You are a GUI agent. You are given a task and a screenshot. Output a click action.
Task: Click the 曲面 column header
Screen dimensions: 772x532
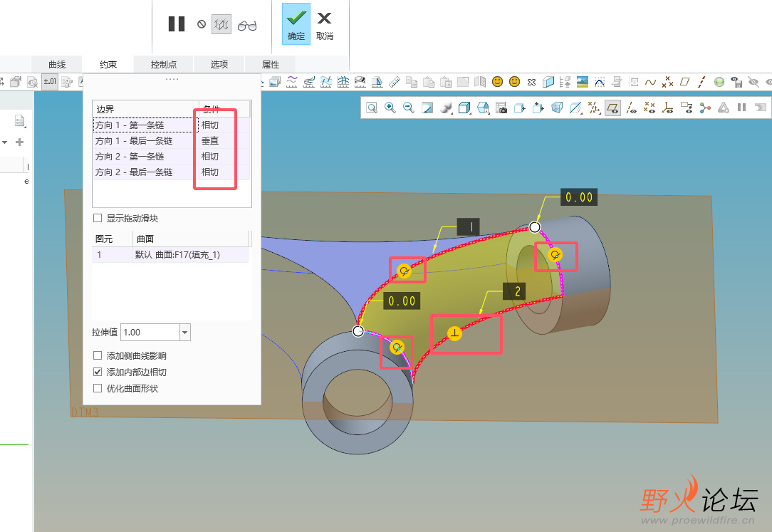[x=191, y=239]
